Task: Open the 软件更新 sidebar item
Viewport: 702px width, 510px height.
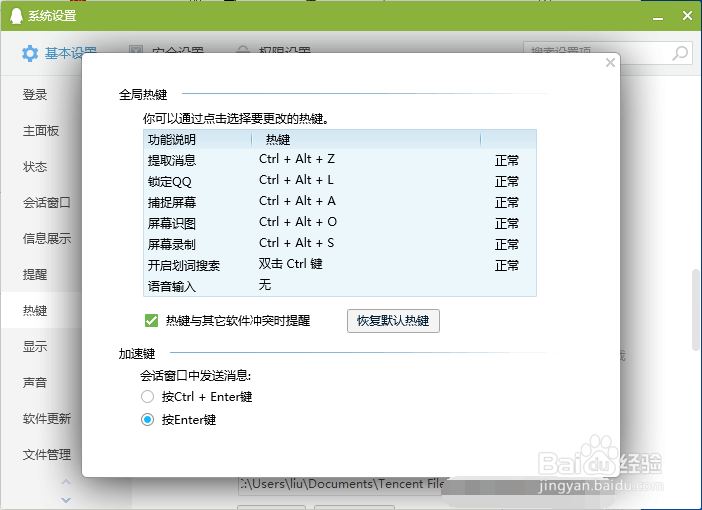Action: coord(47,418)
